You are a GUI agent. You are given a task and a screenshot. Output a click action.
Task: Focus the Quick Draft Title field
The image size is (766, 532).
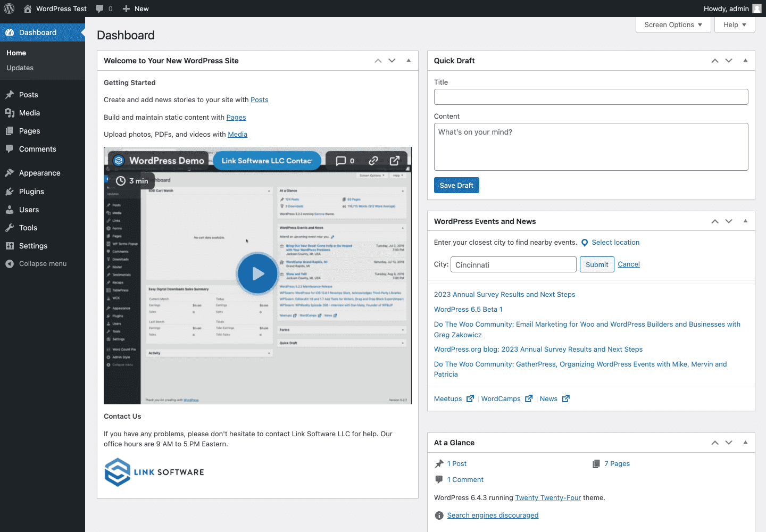pyautogui.click(x=591, y=97)
